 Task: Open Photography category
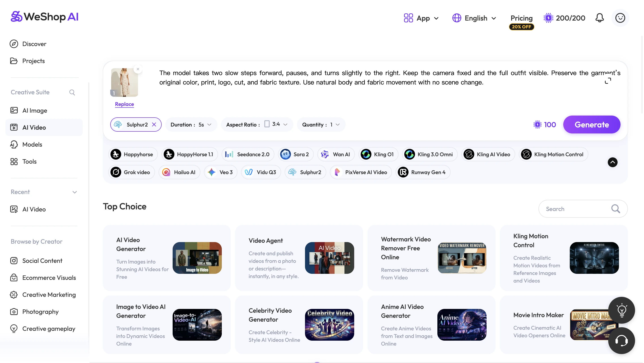click(x=44, y=312)
